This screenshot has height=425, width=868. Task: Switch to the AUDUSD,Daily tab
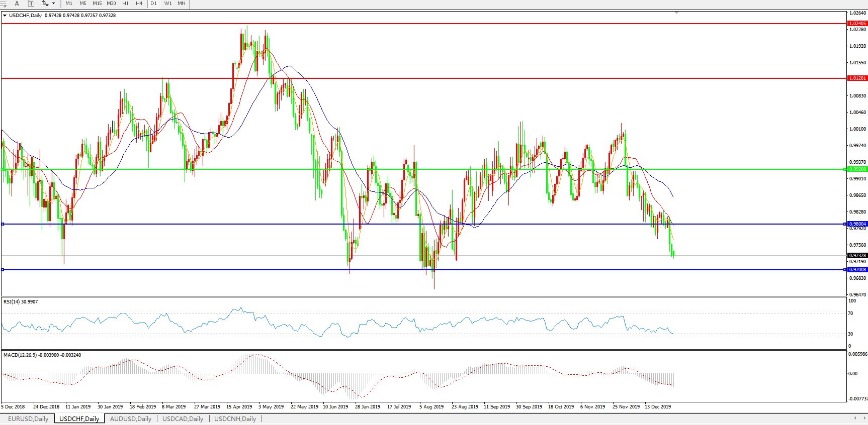tap(130, 418)
